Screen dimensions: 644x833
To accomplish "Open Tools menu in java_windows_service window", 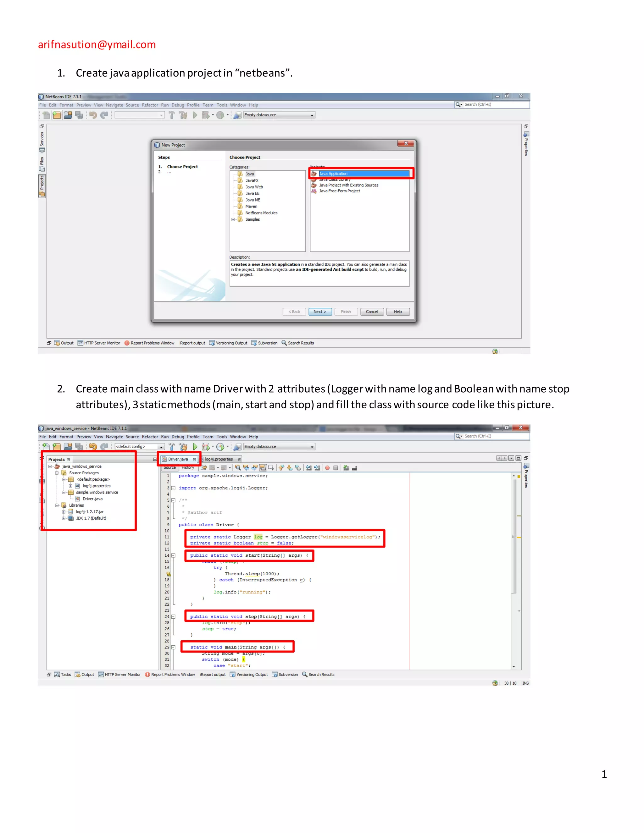I will click(222, 437).
